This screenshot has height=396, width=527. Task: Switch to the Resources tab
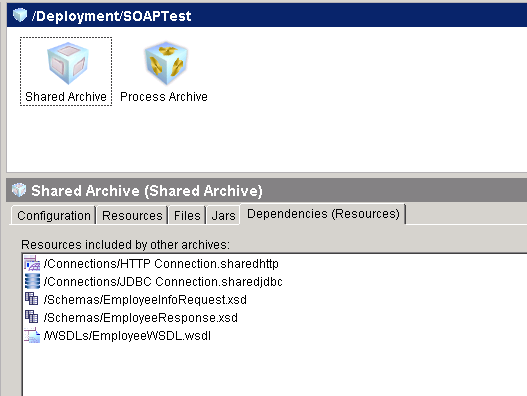[132, 215]
